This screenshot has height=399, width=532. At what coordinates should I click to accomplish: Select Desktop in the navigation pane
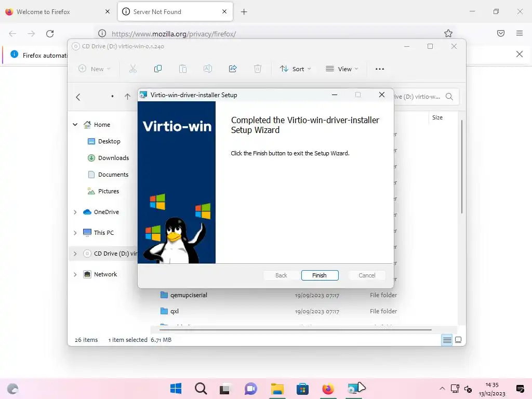(x=104, y=141)
